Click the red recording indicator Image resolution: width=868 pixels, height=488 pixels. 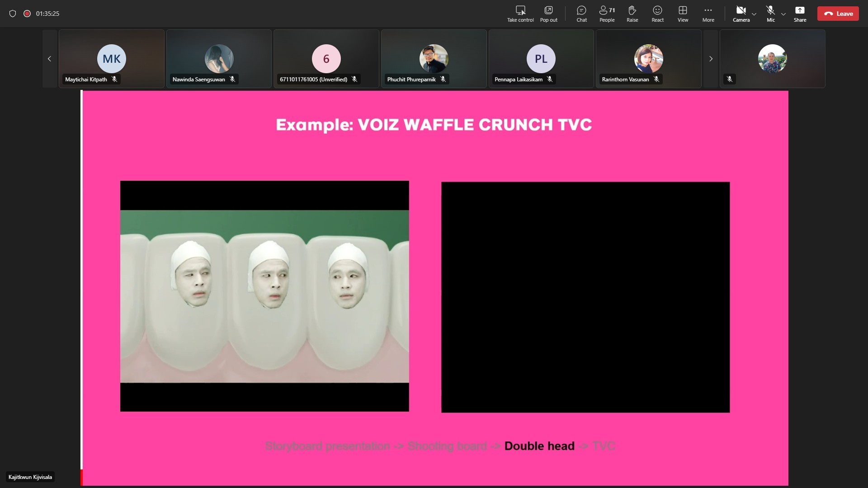click(x=27, y=14)
